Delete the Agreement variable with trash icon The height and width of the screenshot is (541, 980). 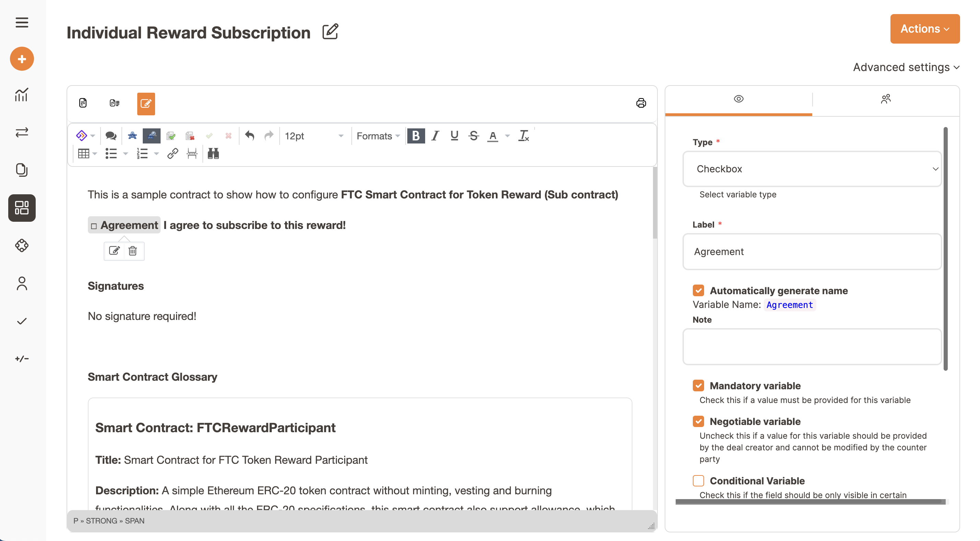click(133, 251)
